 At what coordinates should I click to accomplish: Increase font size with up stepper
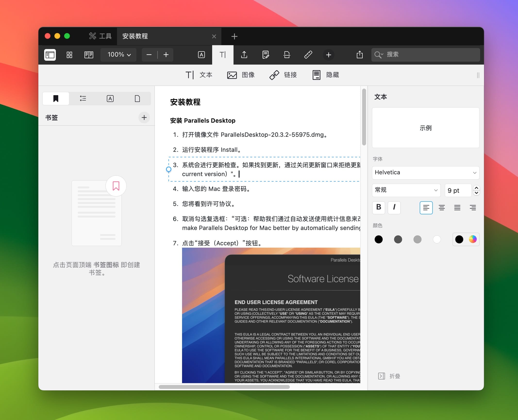[476, 188]
